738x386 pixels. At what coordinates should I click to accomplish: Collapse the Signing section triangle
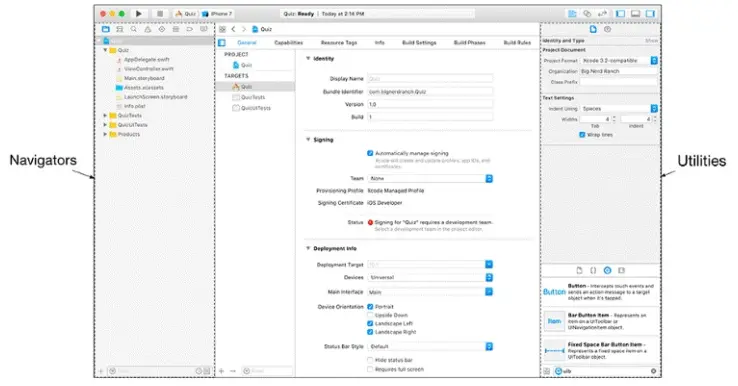click(x=308, y=139)
